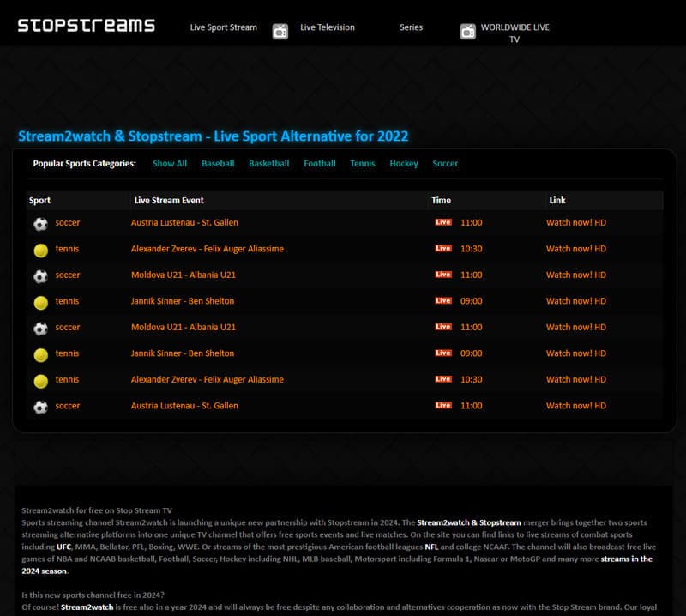This screenshot has height=616, width=686.
Task: Click the TV icon beside Worldwide Live TV
Action: pos(467,32)
